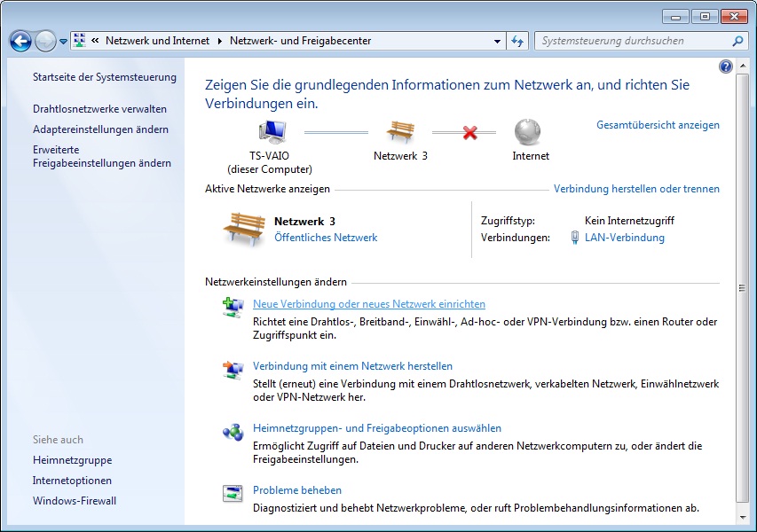Click the troubleshoot problems icon

click(x=233, y=493)
